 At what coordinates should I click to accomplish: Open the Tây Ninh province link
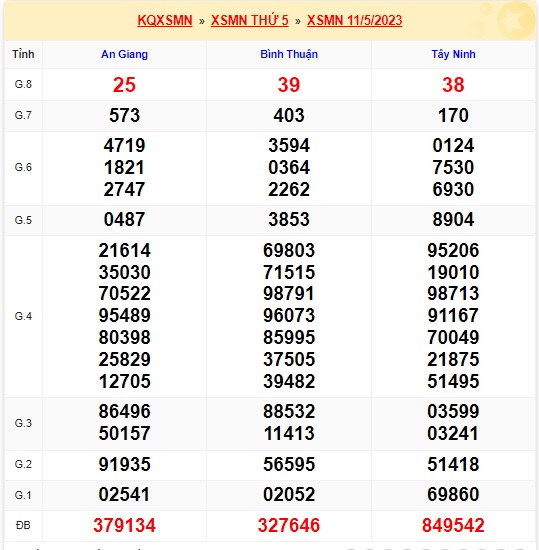(453, 54)
